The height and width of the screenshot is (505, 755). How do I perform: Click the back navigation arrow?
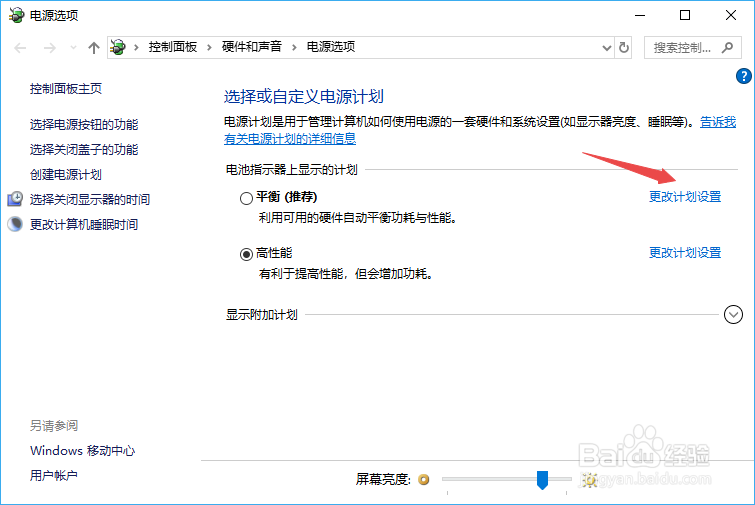[20, 48]
